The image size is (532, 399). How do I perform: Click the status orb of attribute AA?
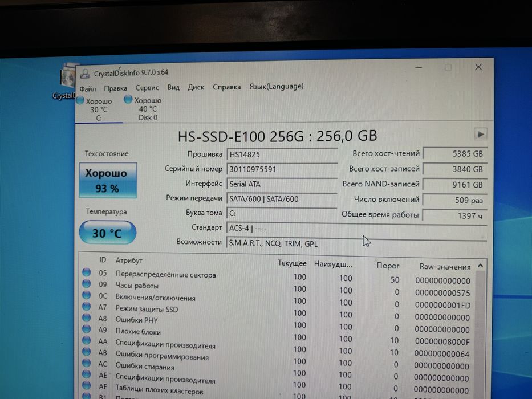coord(87,340)
